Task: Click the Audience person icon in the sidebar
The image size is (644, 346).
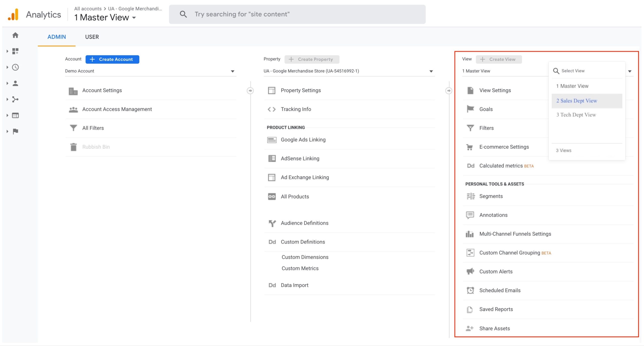Action: tap(15, 83)
